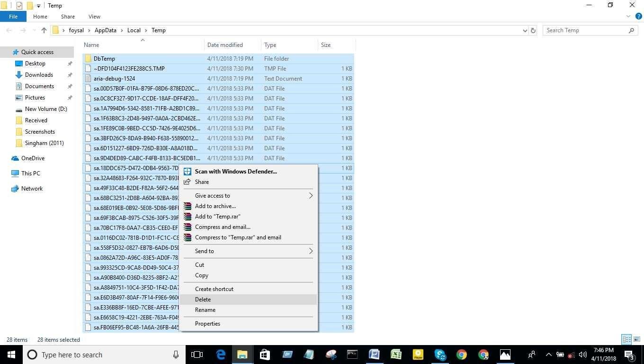Viewport: 644px width, 364px height.
Task: Switch to Large icons view at bottom right
Action: pos(636,339)
